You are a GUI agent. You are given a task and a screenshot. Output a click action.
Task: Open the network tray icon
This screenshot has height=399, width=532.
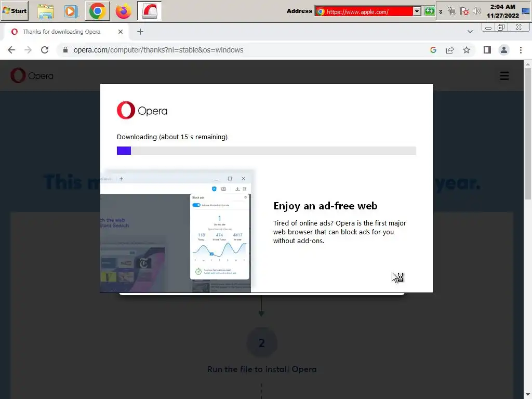(x=451, y=11)
